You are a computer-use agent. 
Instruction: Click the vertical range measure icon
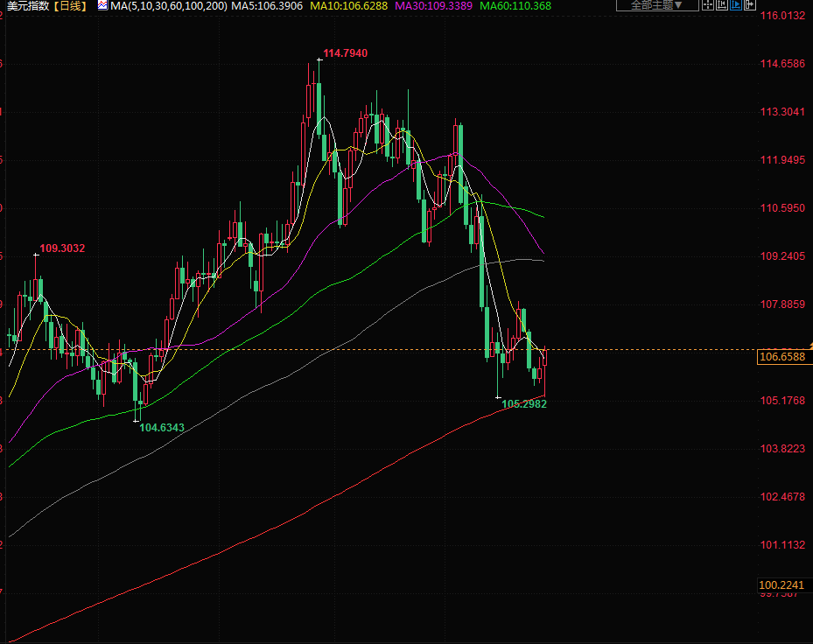coord(721,5)
